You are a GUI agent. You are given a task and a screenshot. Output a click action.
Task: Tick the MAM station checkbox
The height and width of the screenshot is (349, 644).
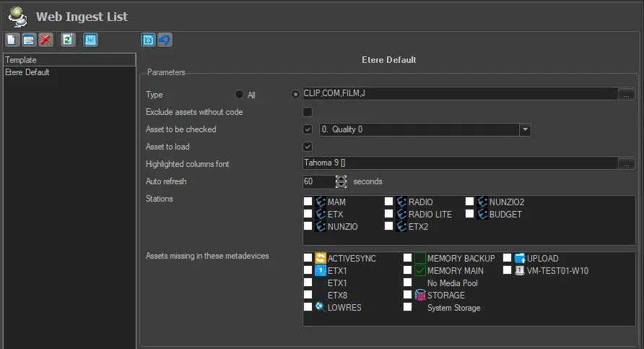(x=308, y=202)
